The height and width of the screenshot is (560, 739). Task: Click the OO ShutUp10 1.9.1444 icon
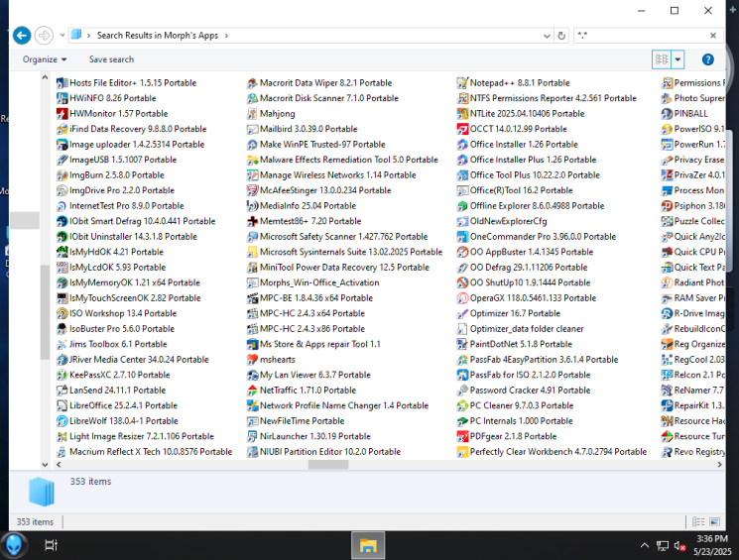click(x=462, y=282)
